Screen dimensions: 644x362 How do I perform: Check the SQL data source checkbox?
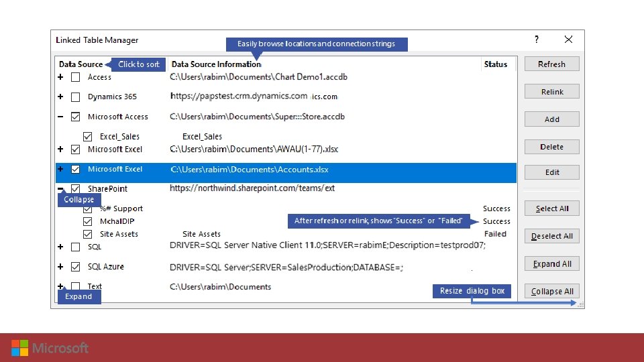75,247
